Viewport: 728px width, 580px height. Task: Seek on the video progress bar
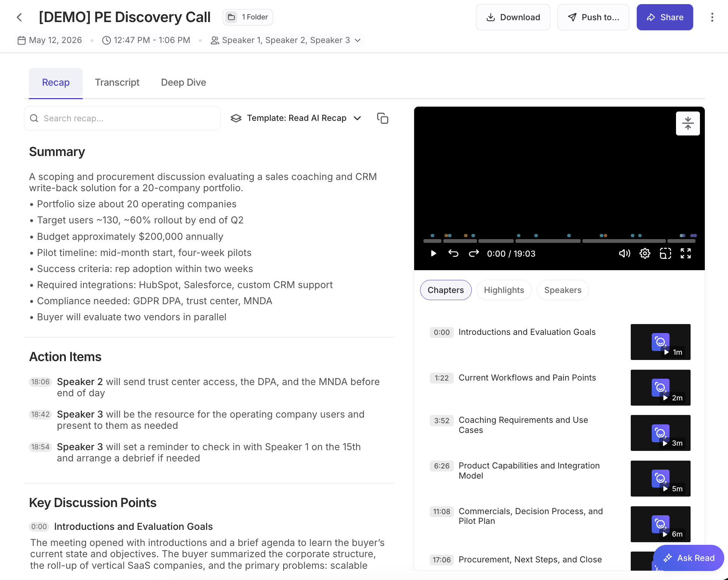[x=559, y=241]
